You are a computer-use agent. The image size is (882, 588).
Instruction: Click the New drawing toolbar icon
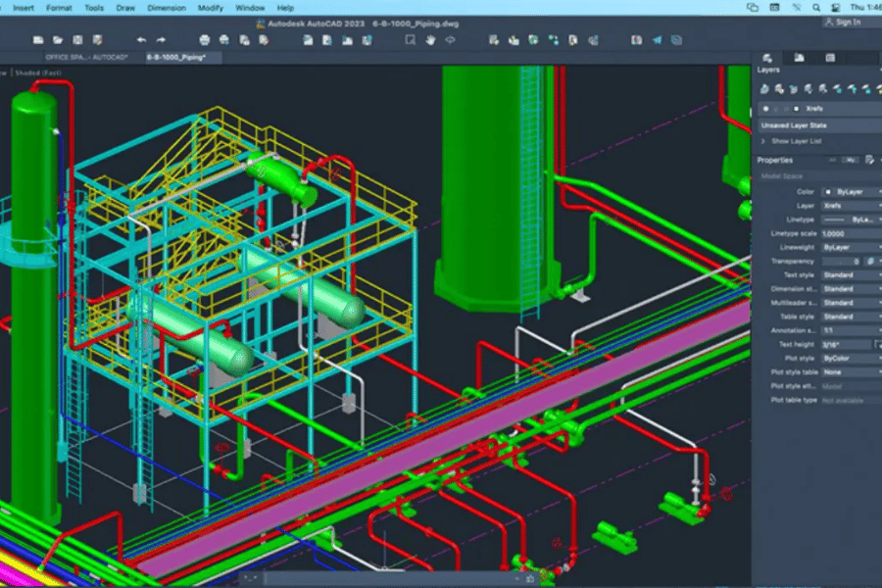pyautogui.click(x=38, y=40)
